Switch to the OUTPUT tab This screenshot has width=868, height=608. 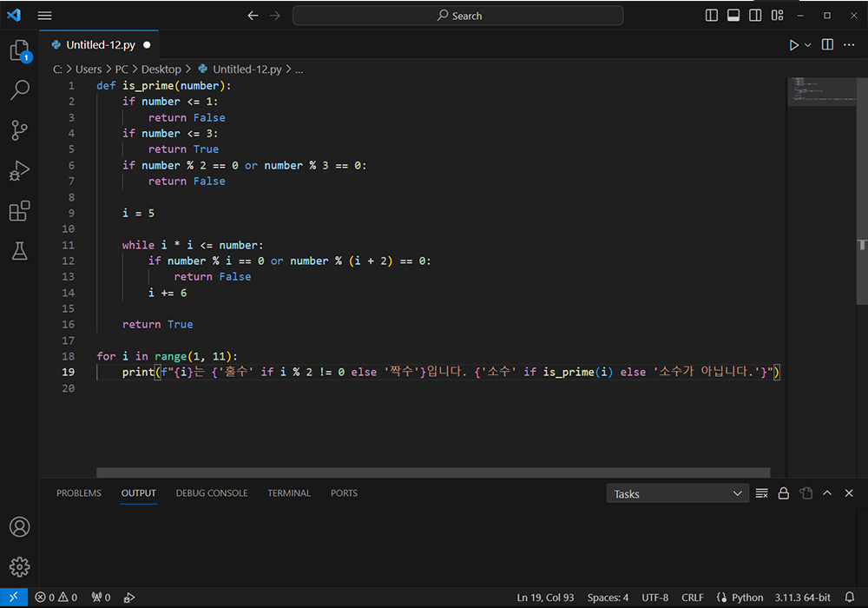pyautogui.click(x=138, y=492)
